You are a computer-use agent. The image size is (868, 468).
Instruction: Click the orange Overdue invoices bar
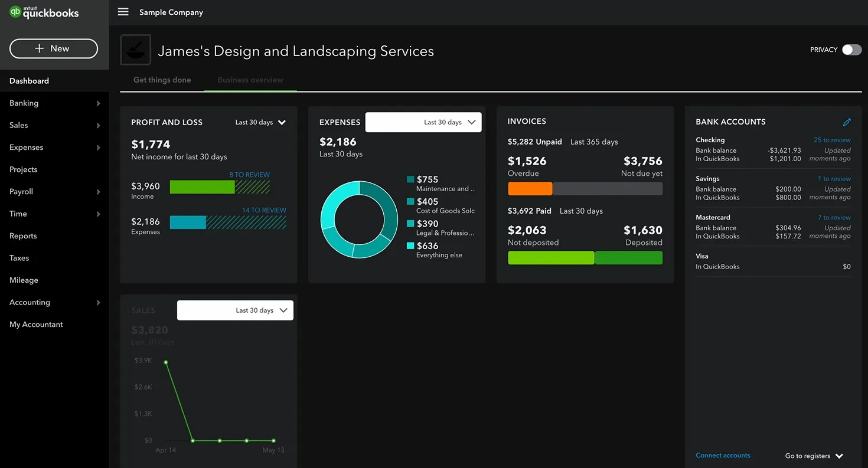tap(530, 189)
